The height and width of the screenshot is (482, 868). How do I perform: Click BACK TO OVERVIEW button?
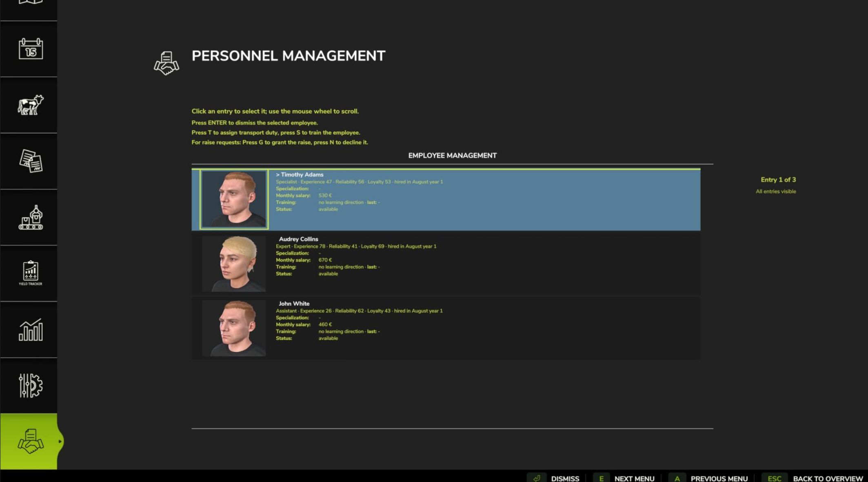828,478
